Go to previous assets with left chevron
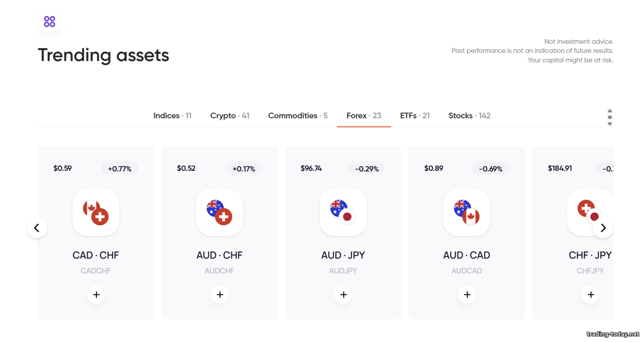644x342 pixels. pos(37,228)
